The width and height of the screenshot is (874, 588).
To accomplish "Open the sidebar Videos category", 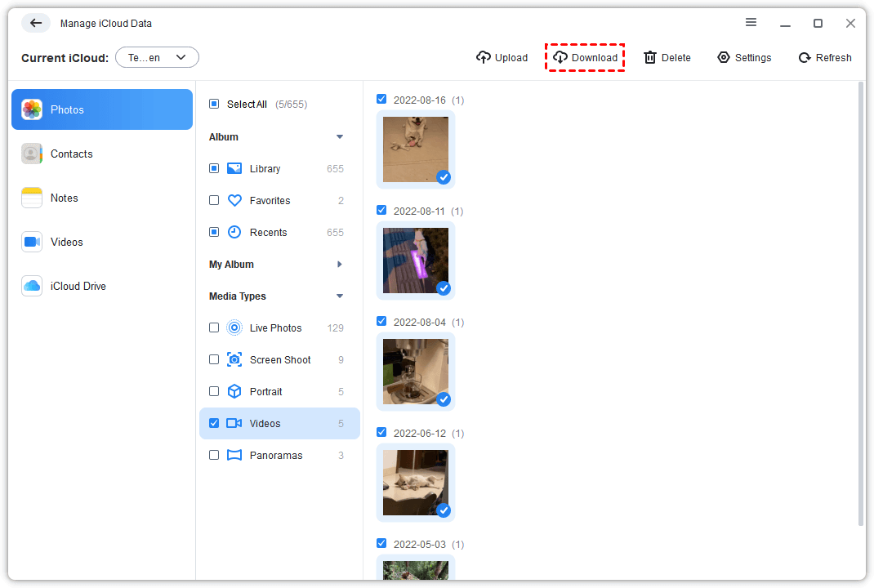I will (102, 242).
